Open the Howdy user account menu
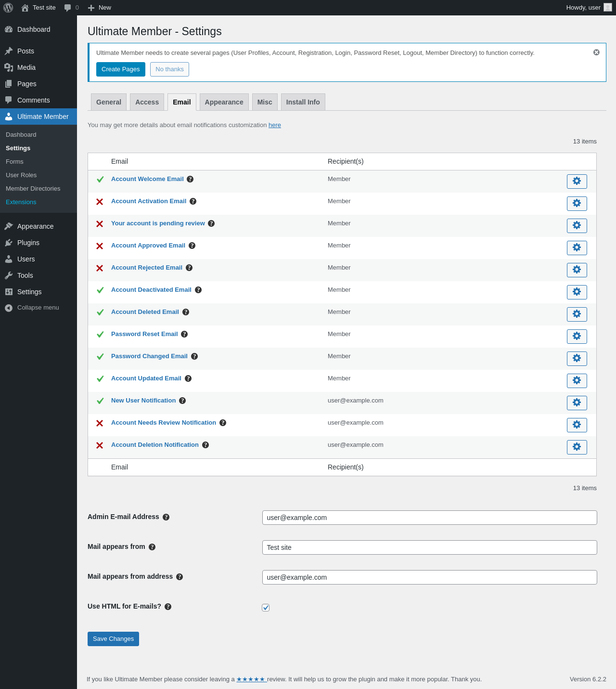 pyautogui.click(x=588, y=8)
